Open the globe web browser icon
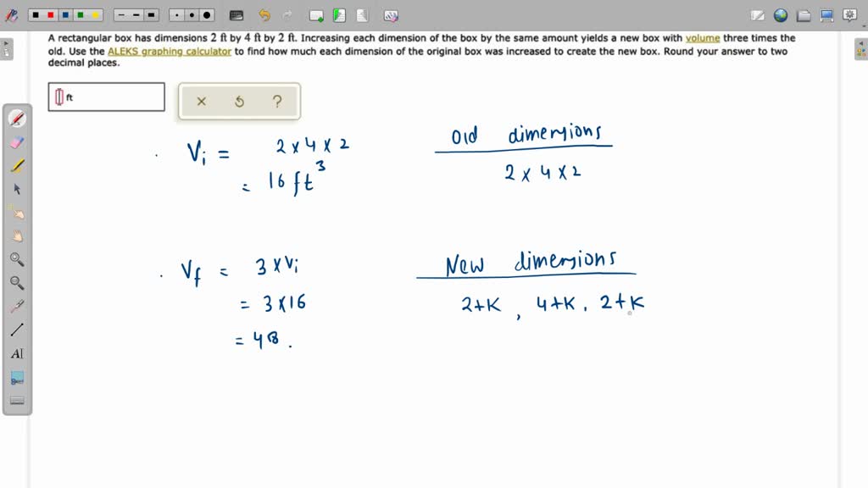Viewport: 868px width, 488px height. pos(780,14)
